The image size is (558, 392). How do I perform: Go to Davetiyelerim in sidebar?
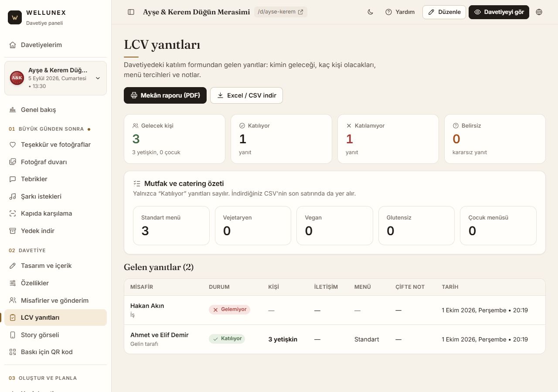(x=55, y=45)
